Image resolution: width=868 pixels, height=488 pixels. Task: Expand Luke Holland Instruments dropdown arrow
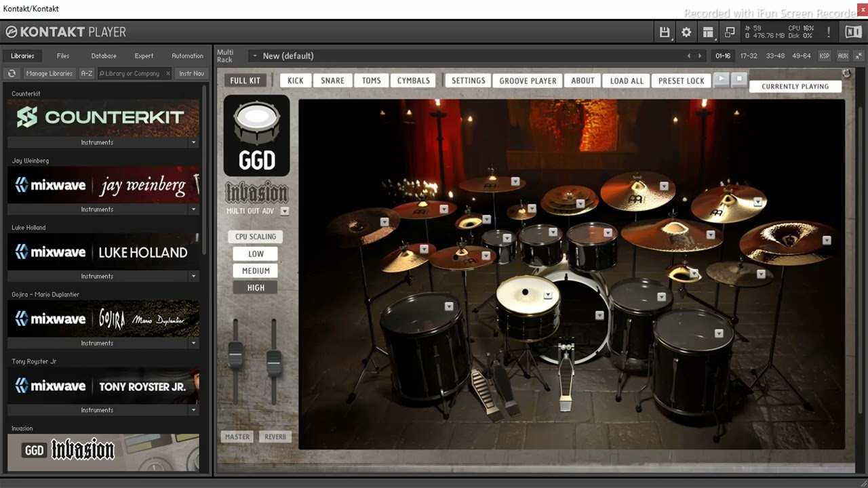click(x=193, y=277)
